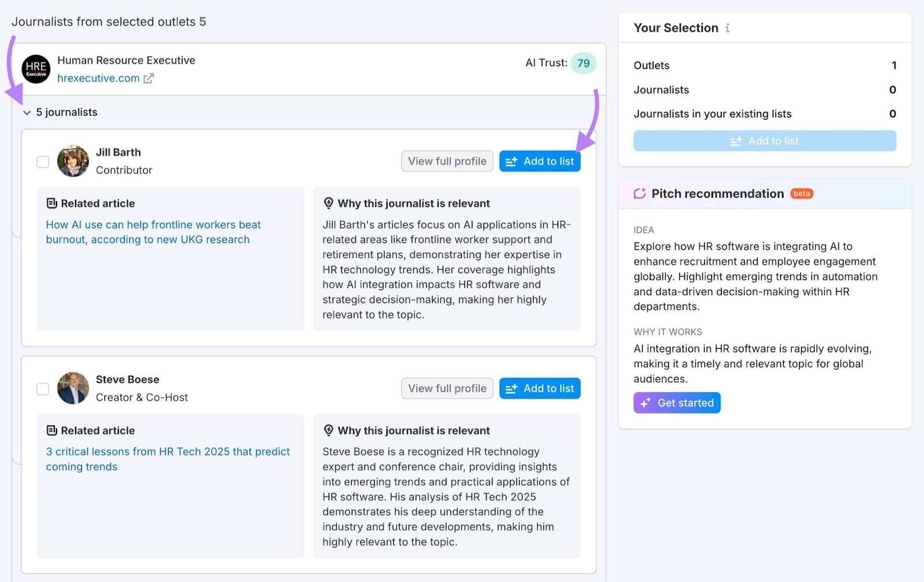Click the info icon beside Your Selection
Viewport: 924px width, 582px height.
[728, 28]
